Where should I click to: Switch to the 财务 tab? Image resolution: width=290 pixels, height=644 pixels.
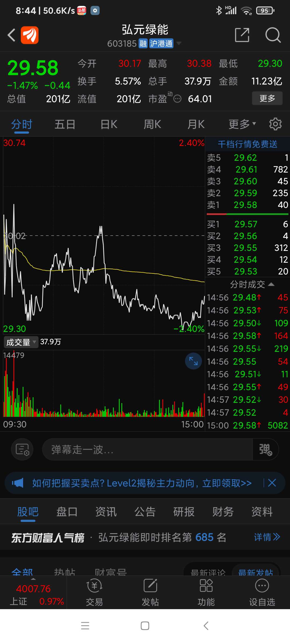(223, 512)
